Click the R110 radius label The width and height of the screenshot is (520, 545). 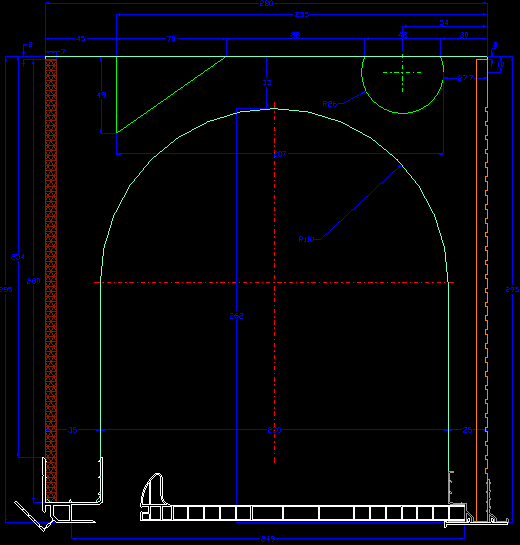point(307,239)
